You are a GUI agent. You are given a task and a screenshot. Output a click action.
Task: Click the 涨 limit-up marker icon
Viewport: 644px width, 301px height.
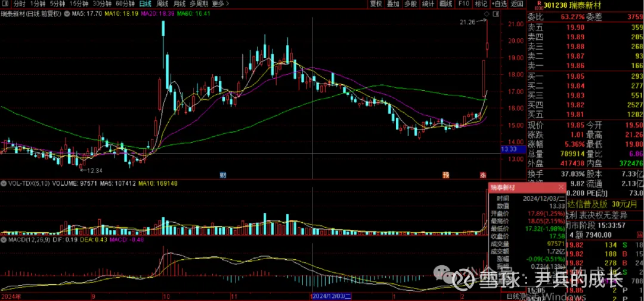click(483, 175)
